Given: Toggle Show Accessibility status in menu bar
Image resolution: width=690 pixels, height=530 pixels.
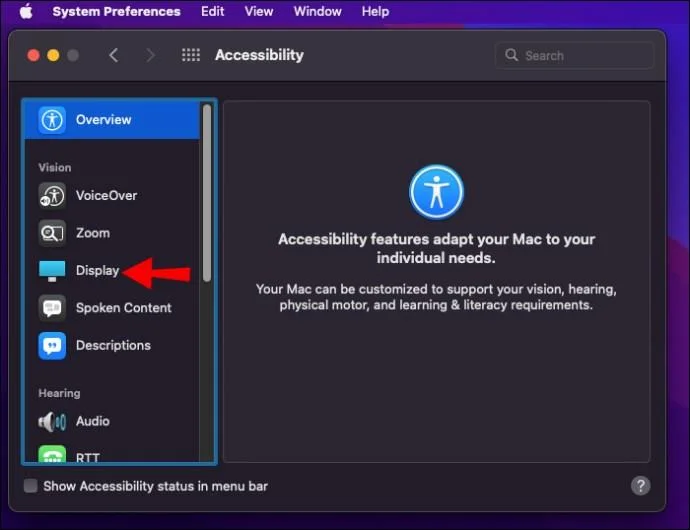Looking at the screenshot, I should (x=30, y=486).
